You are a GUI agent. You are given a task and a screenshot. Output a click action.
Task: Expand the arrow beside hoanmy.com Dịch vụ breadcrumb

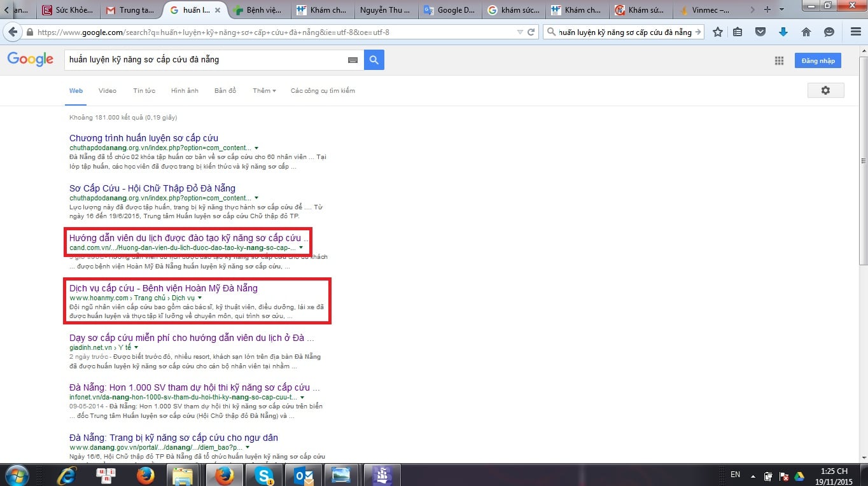[199, 298]
